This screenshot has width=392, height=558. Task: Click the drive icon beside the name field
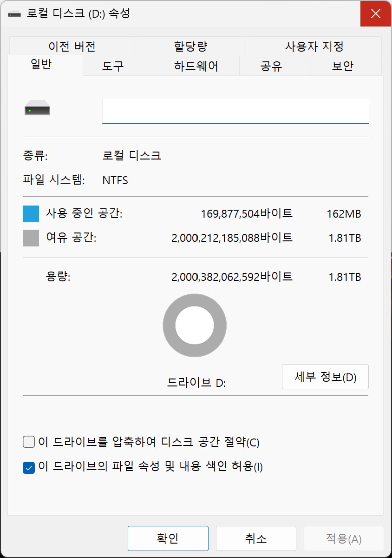click(x=37, y=109)
